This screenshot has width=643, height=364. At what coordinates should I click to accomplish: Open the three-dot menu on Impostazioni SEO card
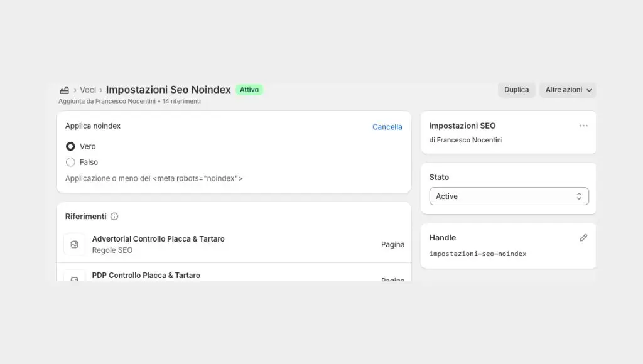(585, 126)
